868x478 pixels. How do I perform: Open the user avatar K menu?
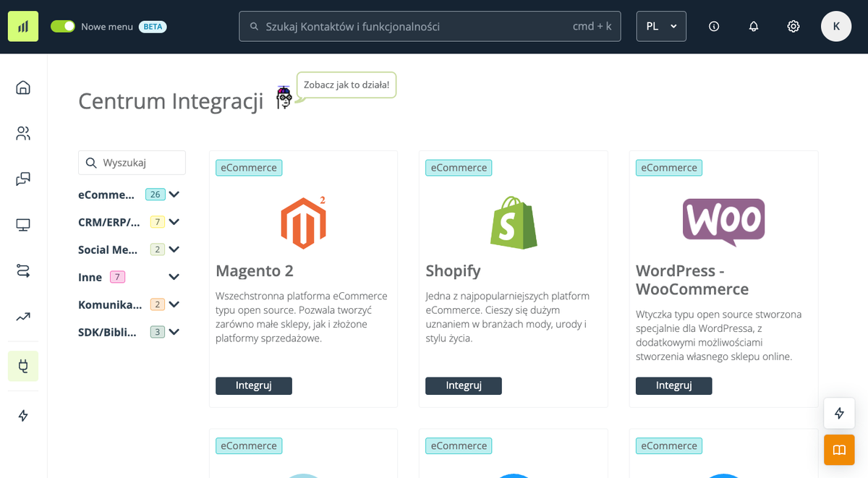836,26
